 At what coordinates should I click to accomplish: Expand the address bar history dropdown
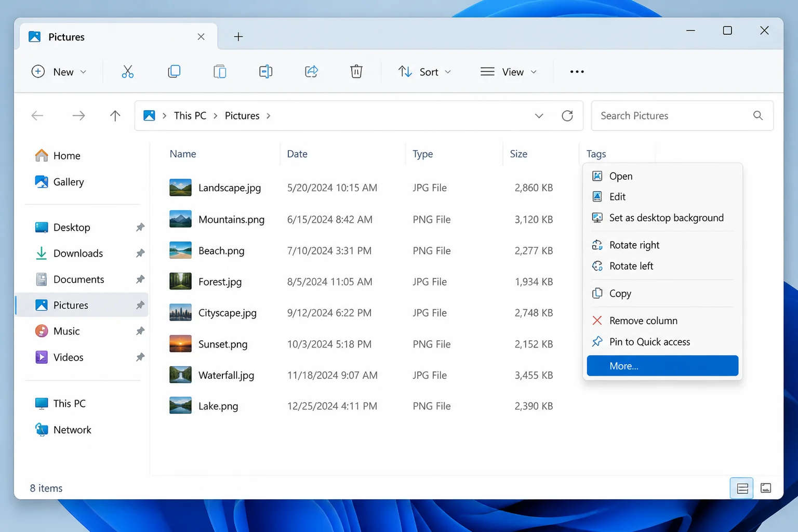[x=539, y=115]
